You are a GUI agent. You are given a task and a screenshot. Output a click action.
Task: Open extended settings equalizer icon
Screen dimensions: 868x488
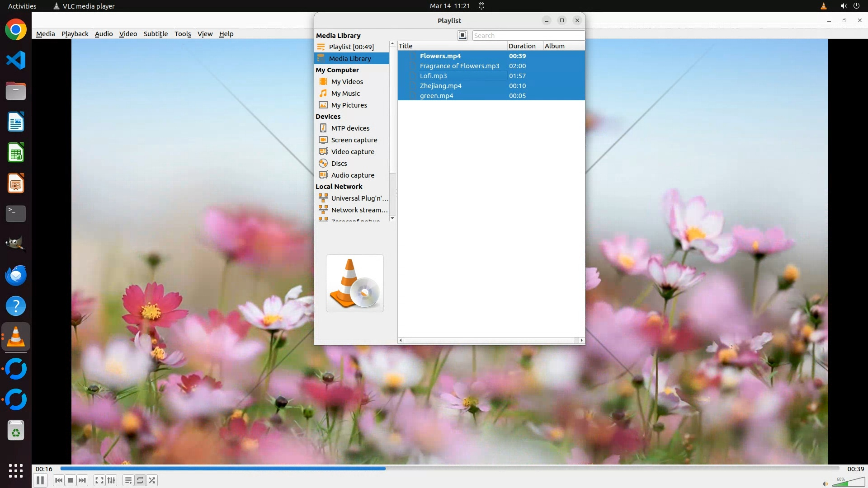111,480
